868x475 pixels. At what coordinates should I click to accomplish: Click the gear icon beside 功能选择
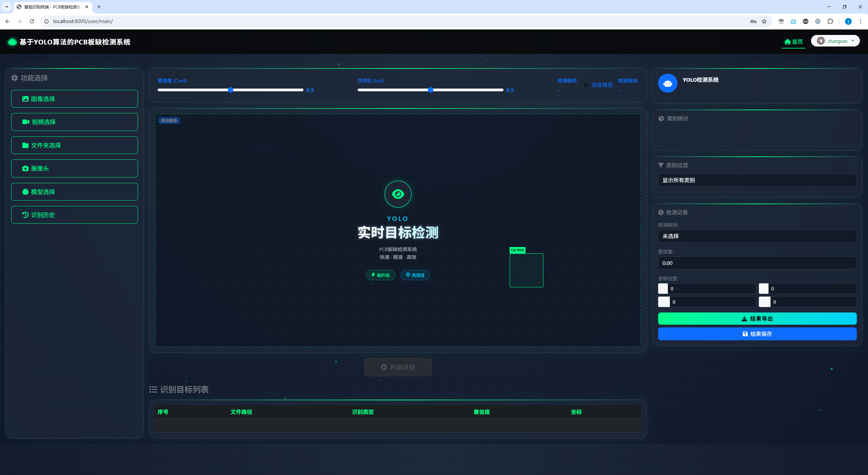point(15,78)
